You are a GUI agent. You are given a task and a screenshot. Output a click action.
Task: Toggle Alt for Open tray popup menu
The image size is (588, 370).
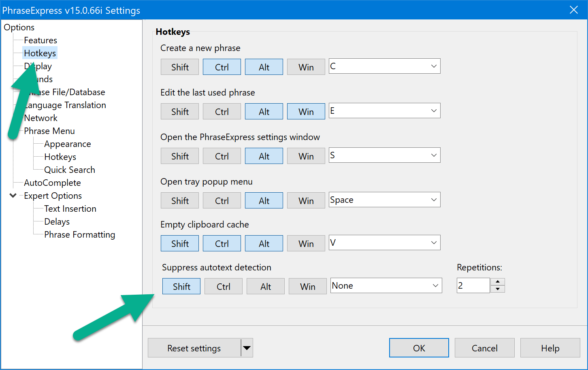pos(264,201)
